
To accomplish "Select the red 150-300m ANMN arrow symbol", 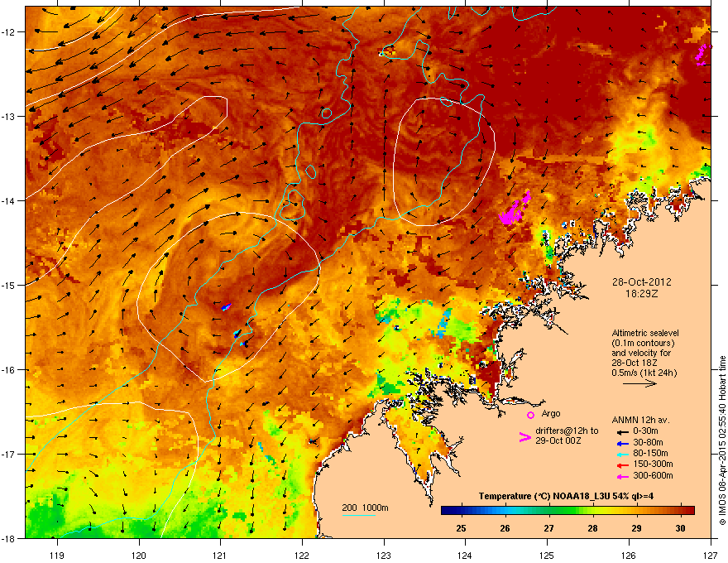I will coord(622,464).
